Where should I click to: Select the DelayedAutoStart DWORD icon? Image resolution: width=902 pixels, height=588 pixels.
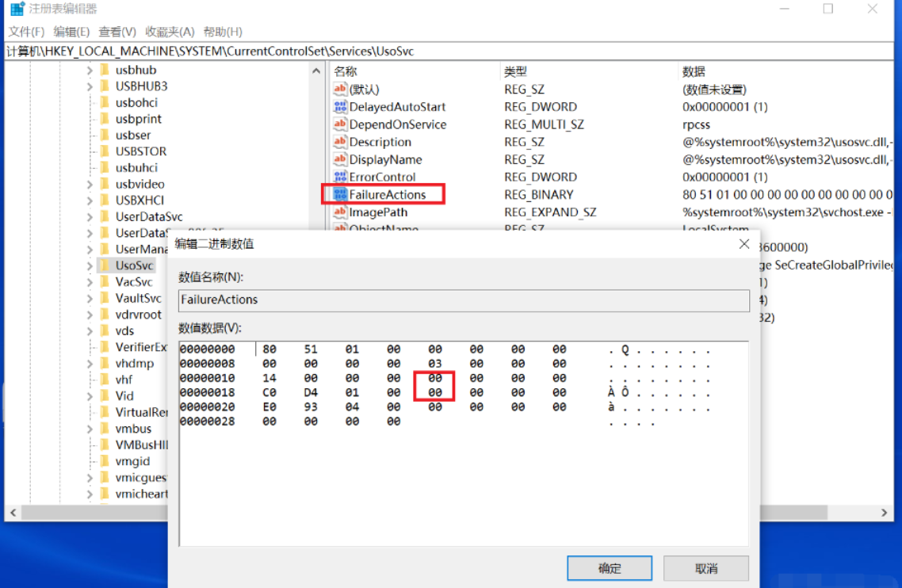coord(340,107)
